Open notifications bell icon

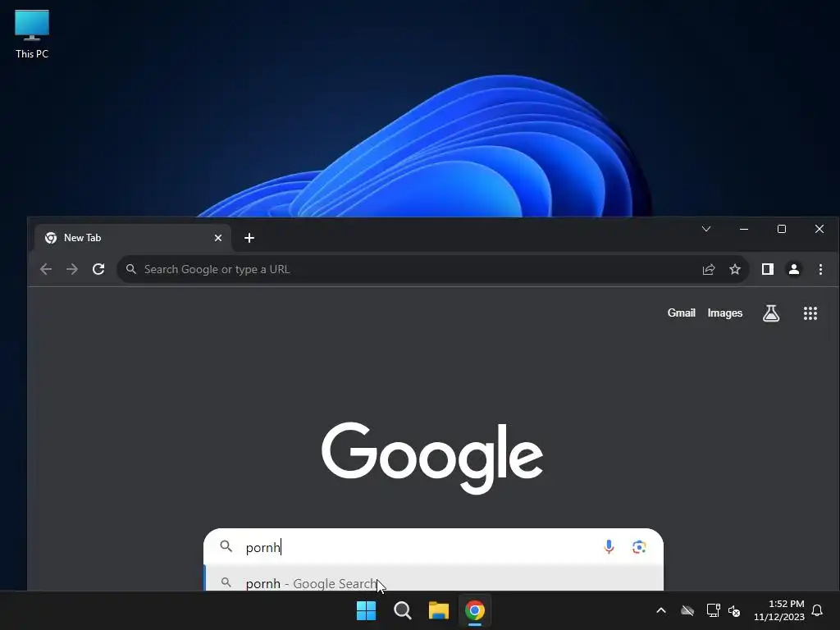[817, 610]
